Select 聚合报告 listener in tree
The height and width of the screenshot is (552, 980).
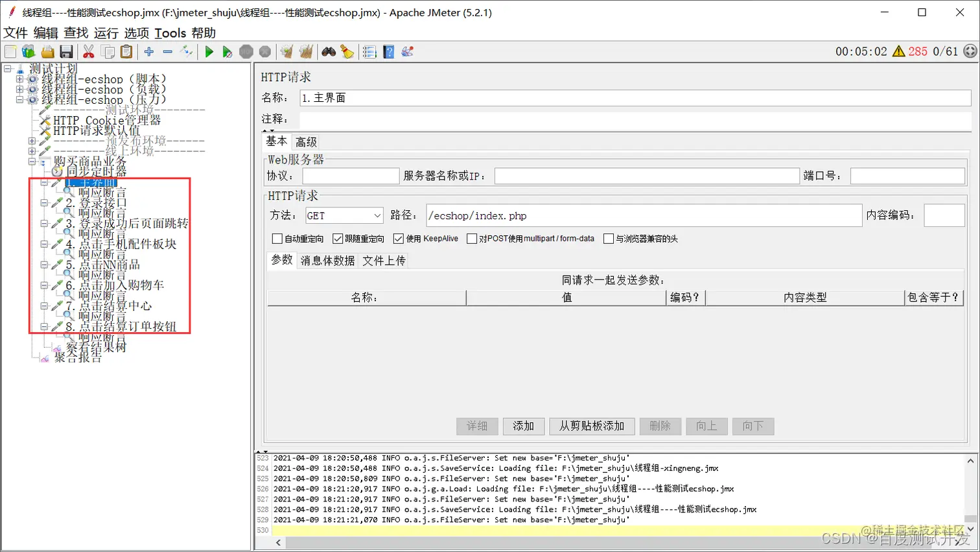pyautogui.click(x=78, y=357)
